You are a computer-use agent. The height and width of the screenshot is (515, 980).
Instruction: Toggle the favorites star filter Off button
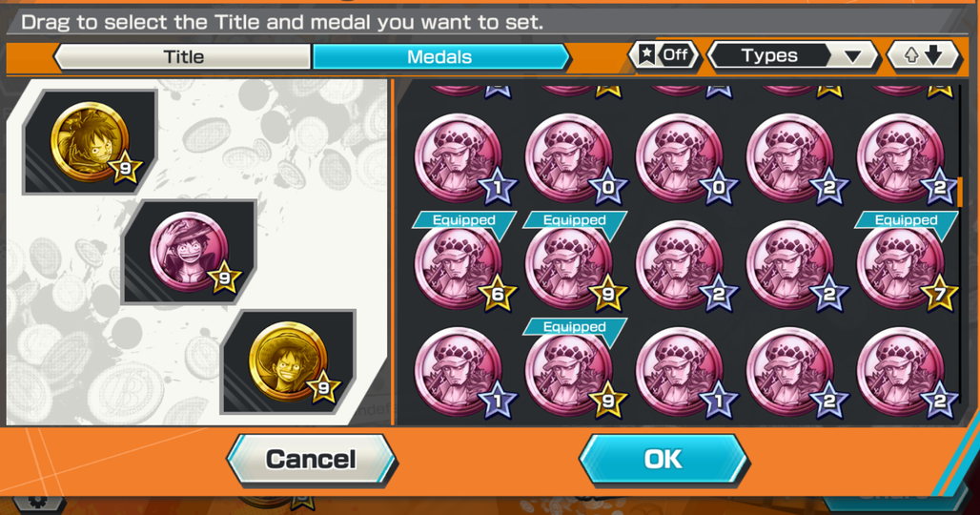665,55
